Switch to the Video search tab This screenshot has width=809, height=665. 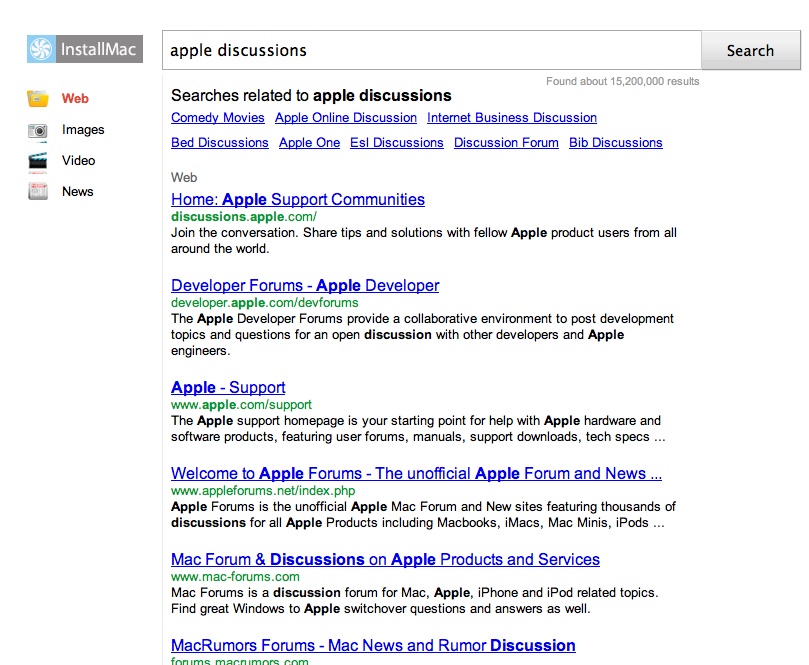(x=78, y=160)
